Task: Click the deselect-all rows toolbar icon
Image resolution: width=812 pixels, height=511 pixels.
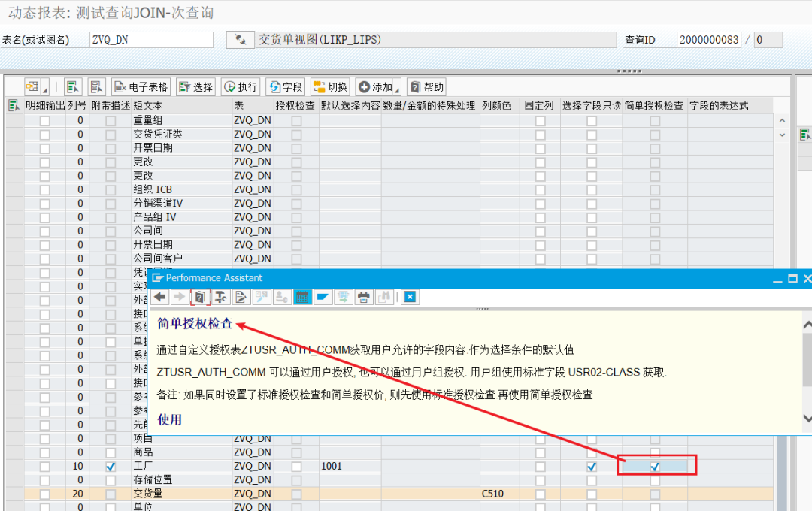Action: 96,87
